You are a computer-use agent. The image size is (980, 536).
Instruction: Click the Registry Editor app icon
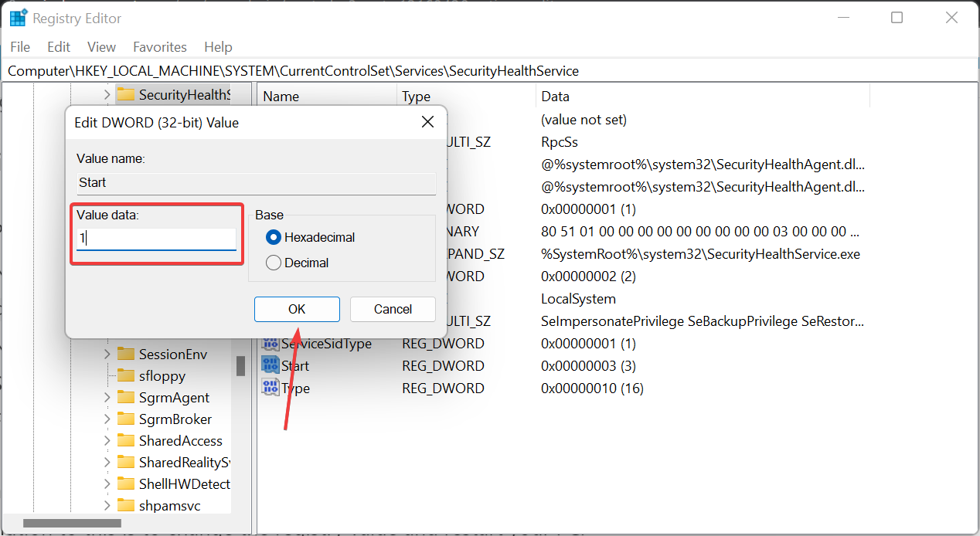pos(18,18)
